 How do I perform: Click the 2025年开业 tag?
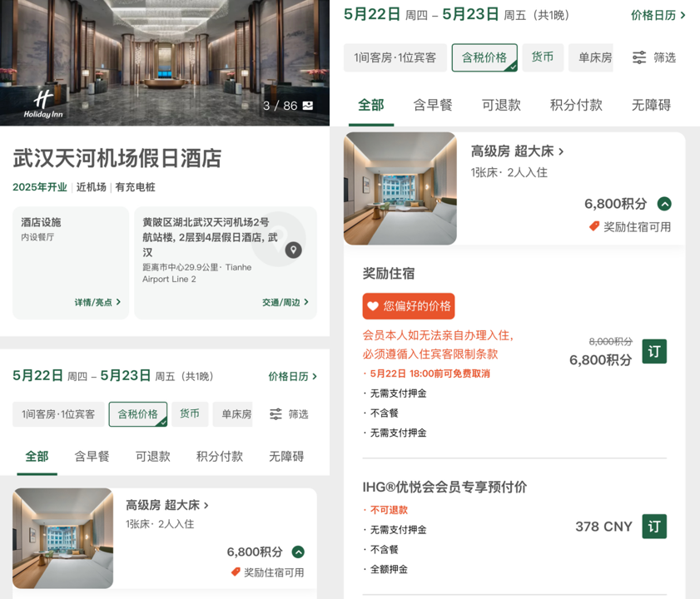pyautogui.click(x=39, y=187)
